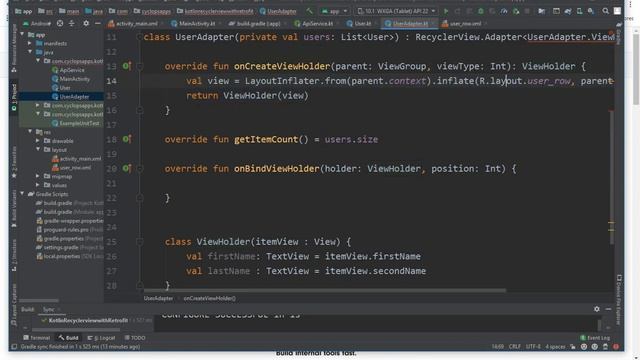Run the app with the green play button
Viewport: 640px width, 360px height.
point(446,11)
